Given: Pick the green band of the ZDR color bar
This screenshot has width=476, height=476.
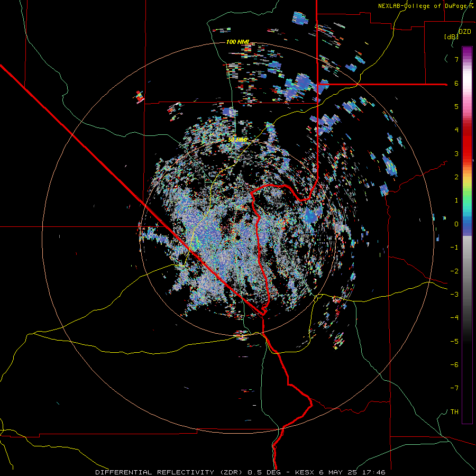Looking at the screenshot, I should [x=467, y=194].
